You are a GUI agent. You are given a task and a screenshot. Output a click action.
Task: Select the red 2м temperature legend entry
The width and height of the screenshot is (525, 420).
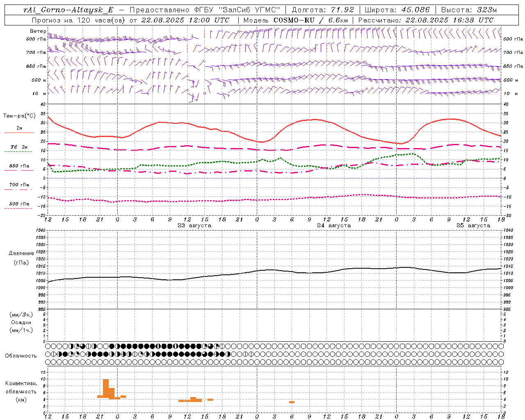19,130
